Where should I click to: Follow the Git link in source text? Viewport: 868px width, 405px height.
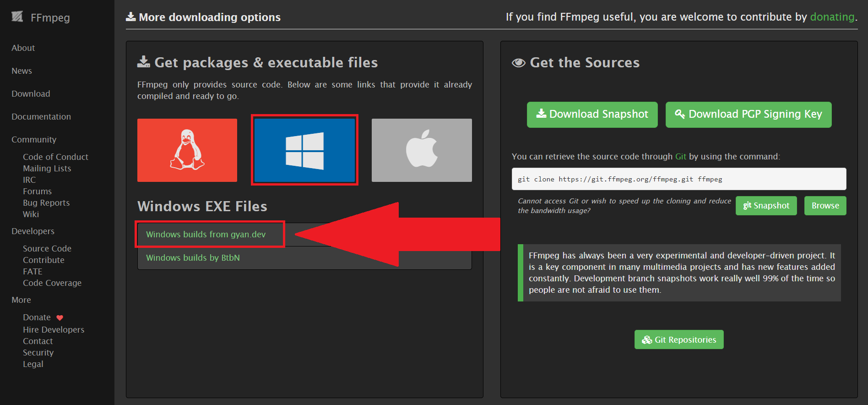click(x=681, y=157)
